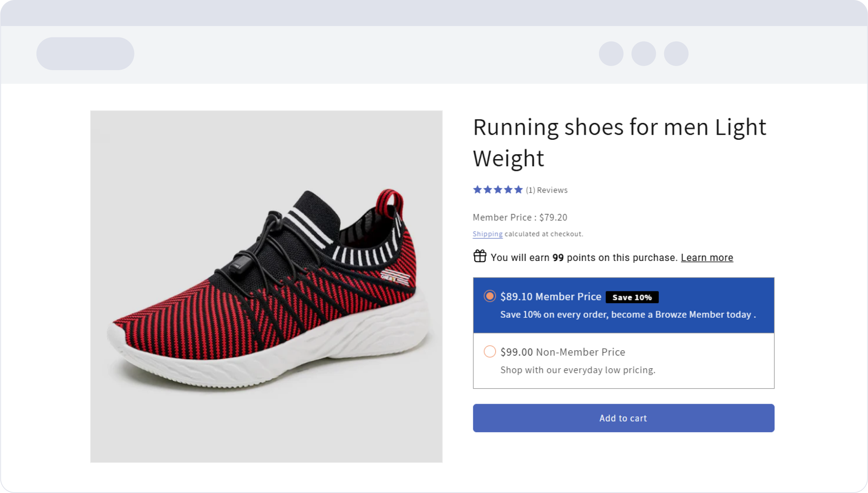The width and height of the screenshot is (868, 493).
Task: Click the fifth star in the rating
Action: [x=518, y=190]
